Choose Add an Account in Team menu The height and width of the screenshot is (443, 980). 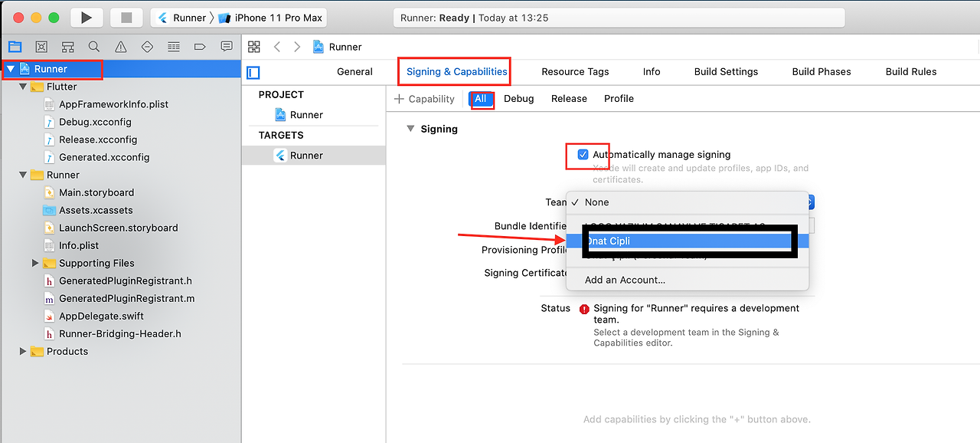(687, 280)
